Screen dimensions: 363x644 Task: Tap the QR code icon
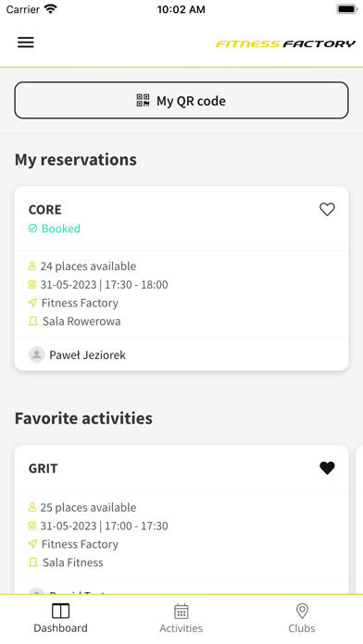(143, 101)
